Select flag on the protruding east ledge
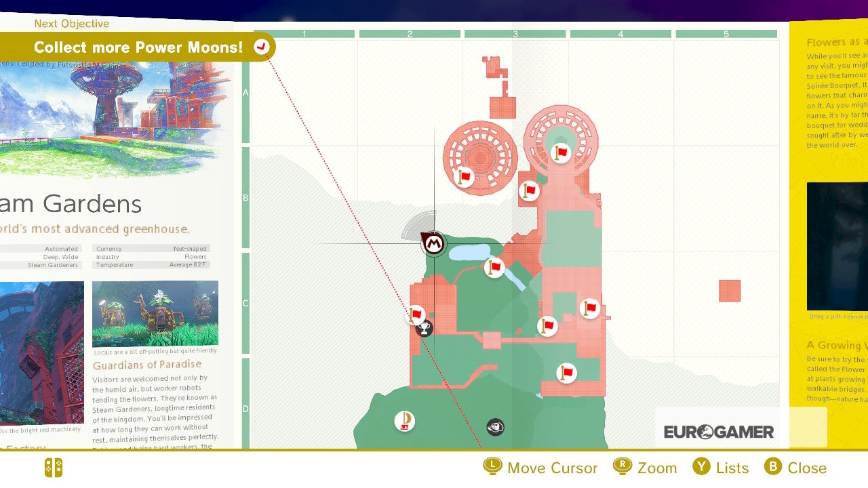 point(590,308)
